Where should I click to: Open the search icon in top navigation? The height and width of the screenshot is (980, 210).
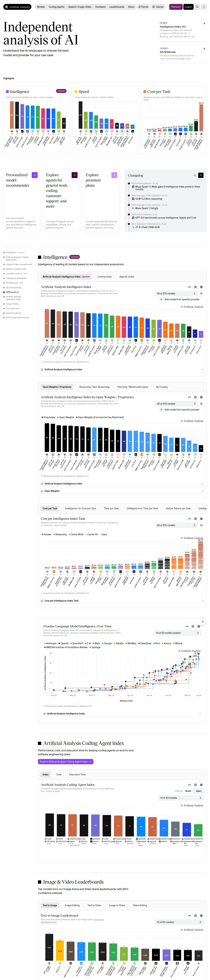coord(197,7)
